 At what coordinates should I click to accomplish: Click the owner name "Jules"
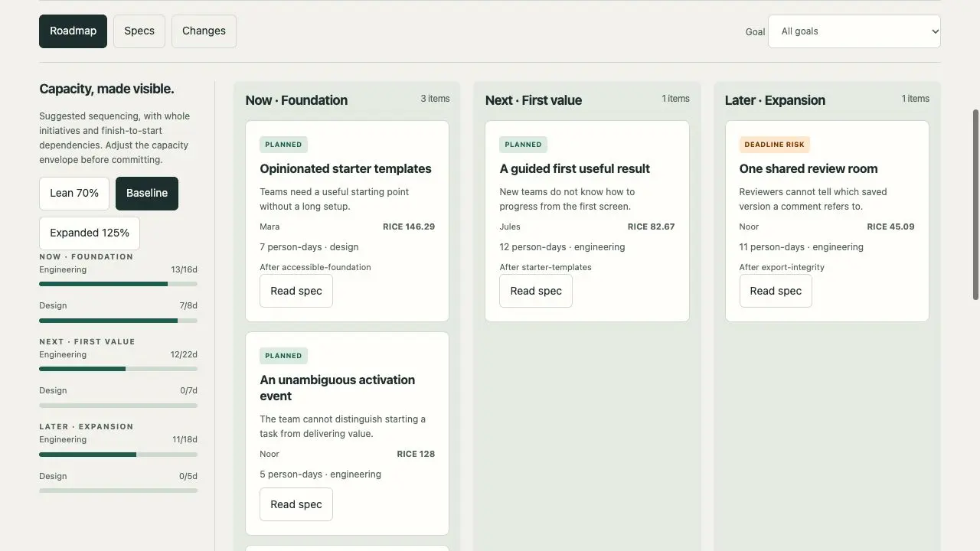(x=510, y=227)
